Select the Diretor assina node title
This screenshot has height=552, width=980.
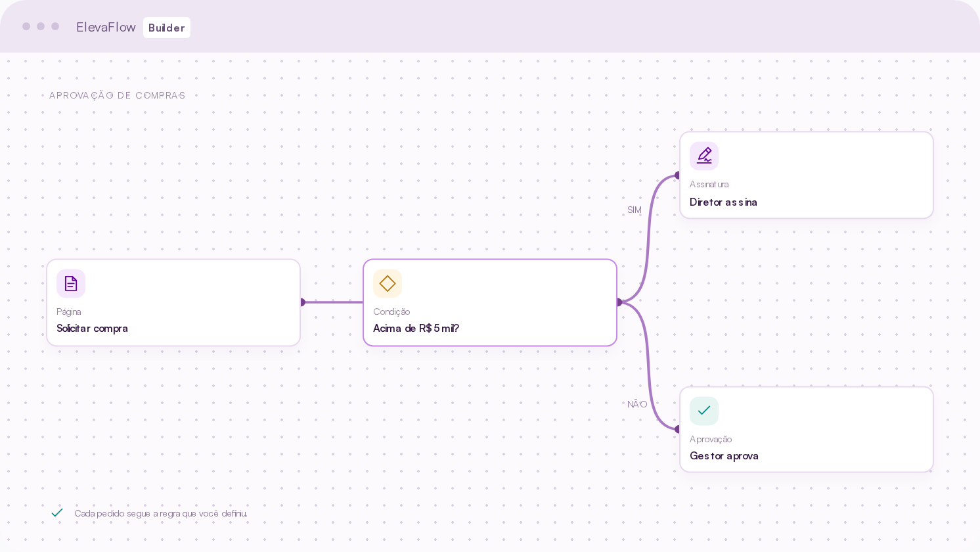click(723, 202)
